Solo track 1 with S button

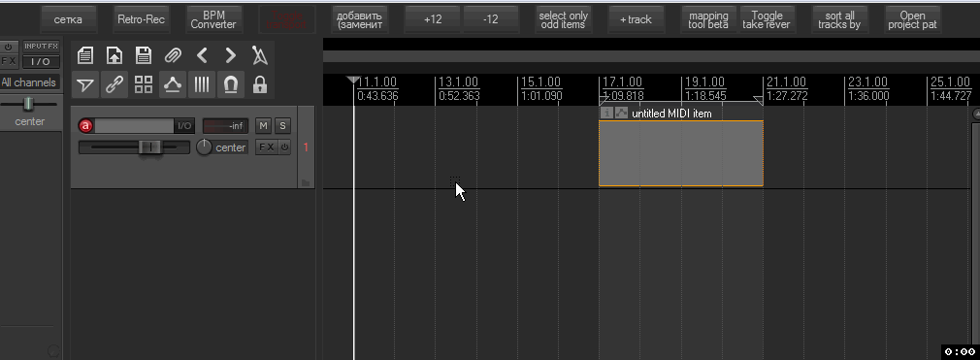[282, 126]
